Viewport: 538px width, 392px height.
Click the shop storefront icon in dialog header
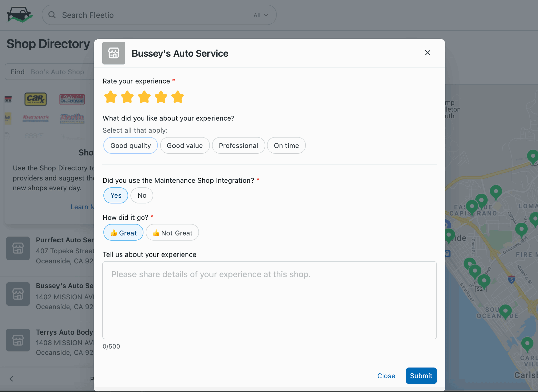(114, 53)
